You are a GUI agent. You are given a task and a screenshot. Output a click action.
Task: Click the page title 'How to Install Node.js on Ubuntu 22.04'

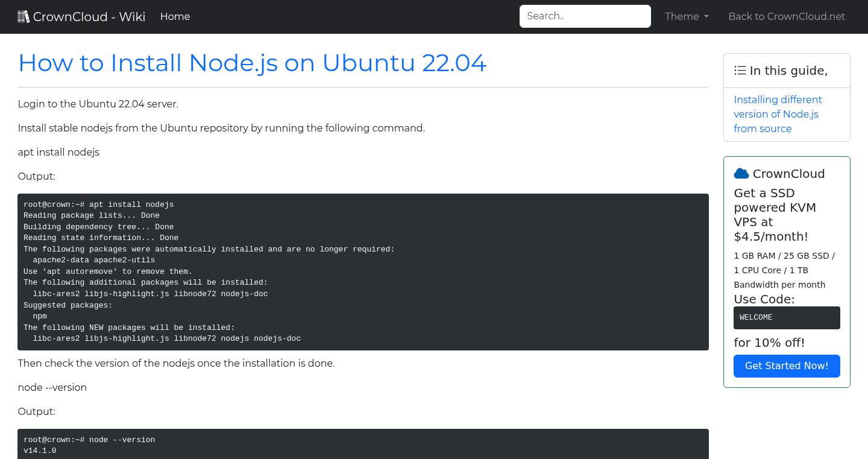point(252,63)
